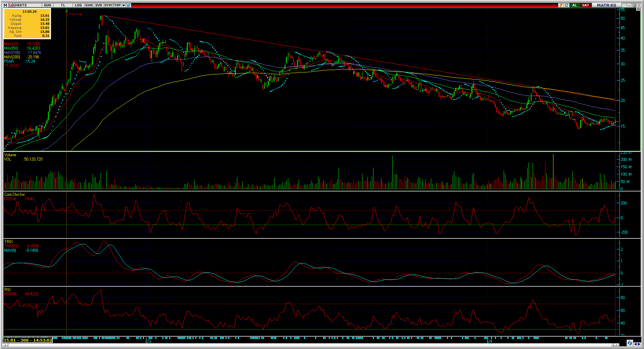Click the 50 price level on the axis
This screenshot has height=349, width=644.
623,18
